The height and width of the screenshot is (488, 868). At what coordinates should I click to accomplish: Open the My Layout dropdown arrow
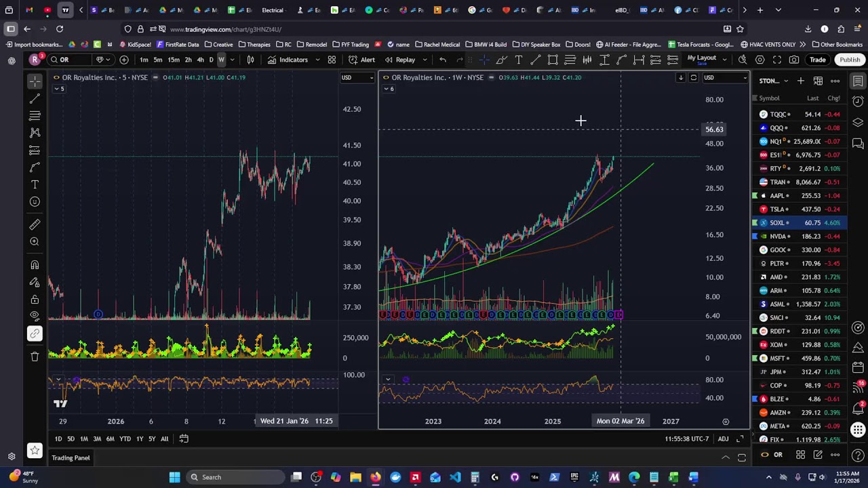(x=724, y=60)
